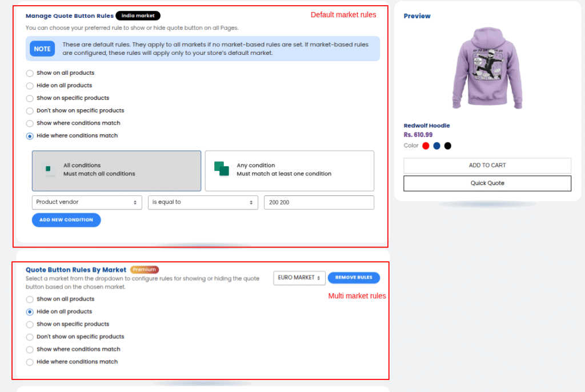The height and width of the screenshot is (392, 585).
Task: Click the All conditions card icon
Action: [49, 170]
